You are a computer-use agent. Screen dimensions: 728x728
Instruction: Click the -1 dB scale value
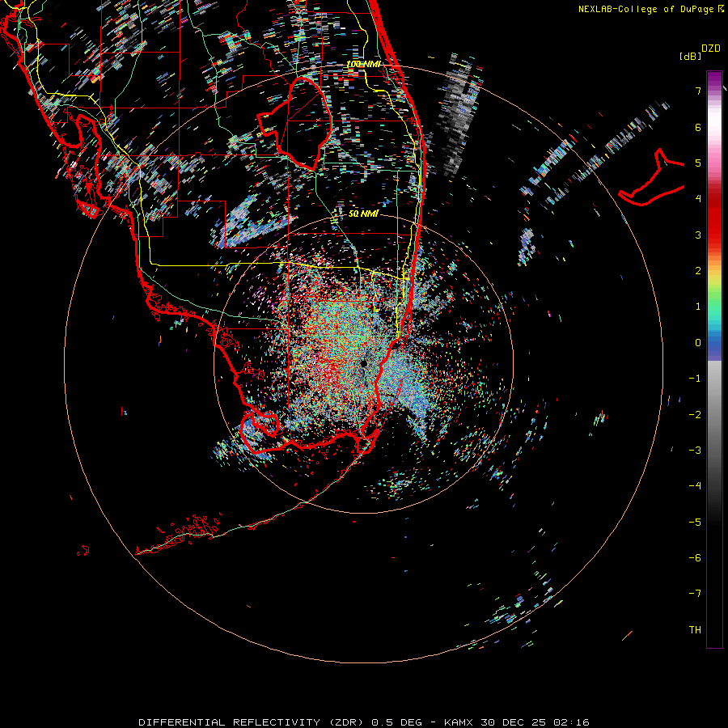click(x=695, y=379)
